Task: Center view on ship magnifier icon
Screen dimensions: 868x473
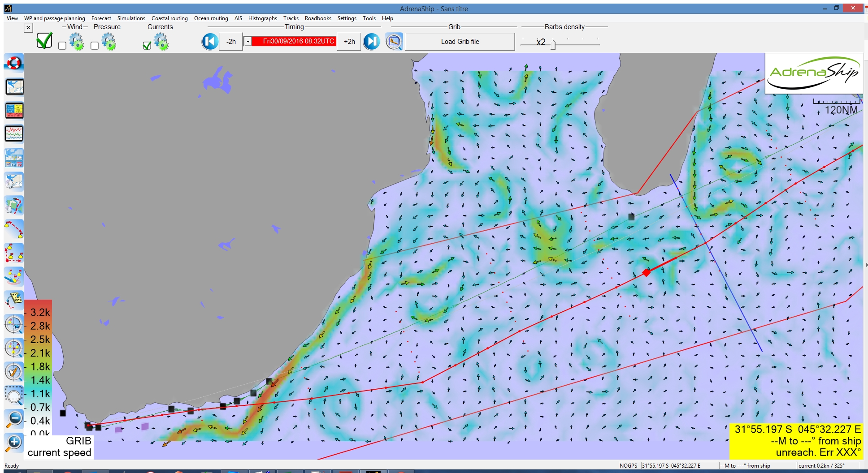Action: (x=14, y=371)
